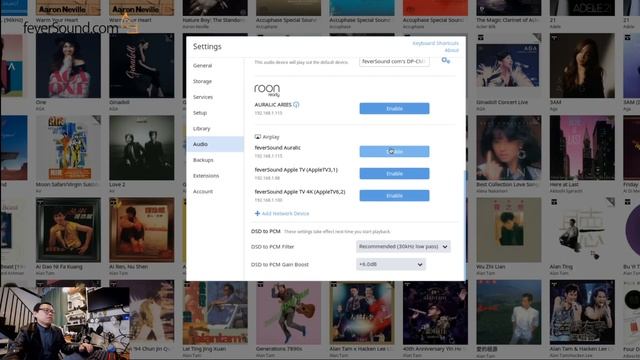The width and height of the screenshot is (640, 360).
Task: Click the 'feverSound Auralic' device name
Action: point(278,148)
